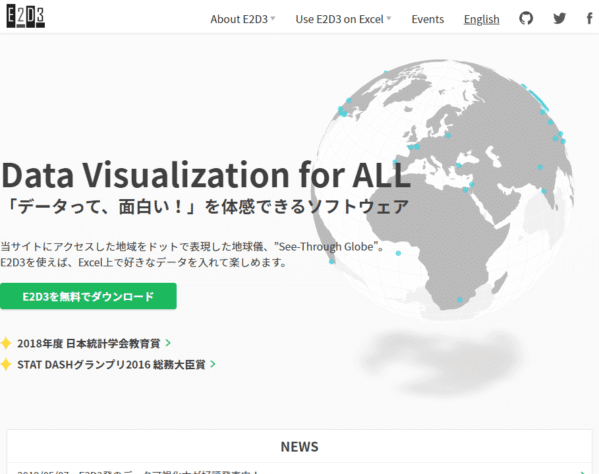The height and width of the screenshot is (474, 599).
Task: Click chevron after 総務大臣賞
Action: tap(213, 364)
